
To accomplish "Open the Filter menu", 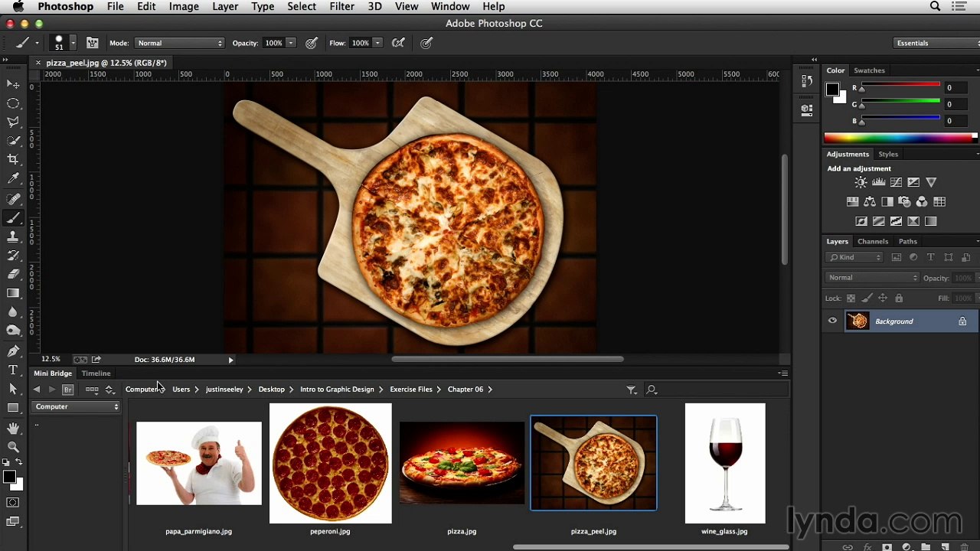I will (x=341, y=6).
